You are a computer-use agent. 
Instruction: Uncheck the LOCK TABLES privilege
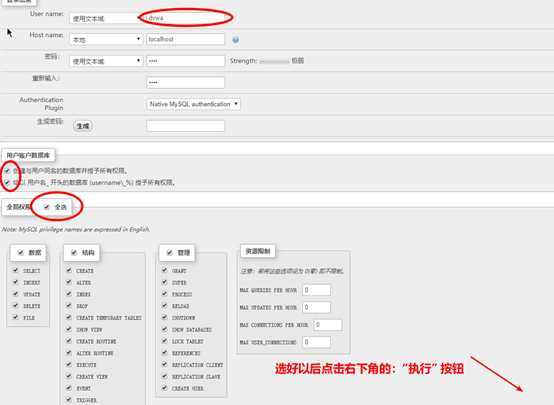click(165, 341)
